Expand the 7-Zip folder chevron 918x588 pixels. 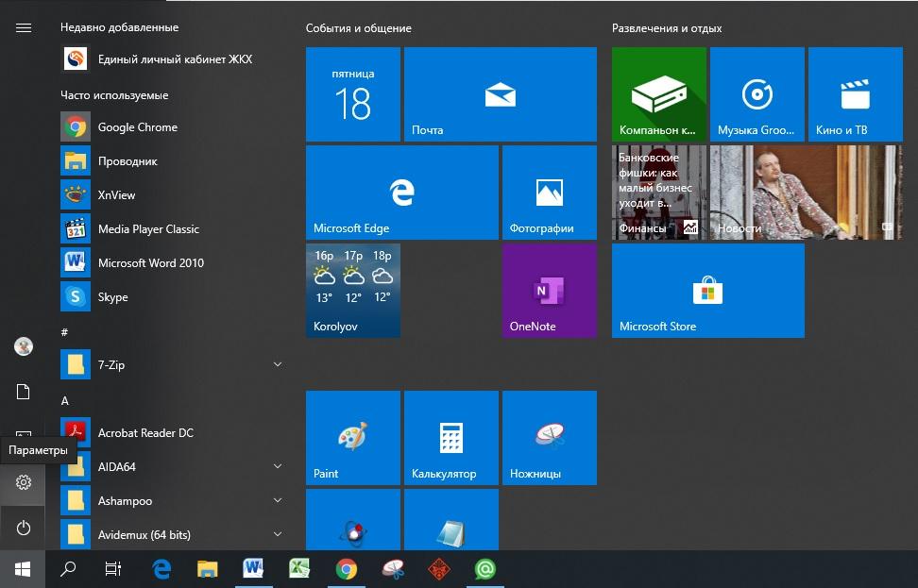click(x=278, y=364)
